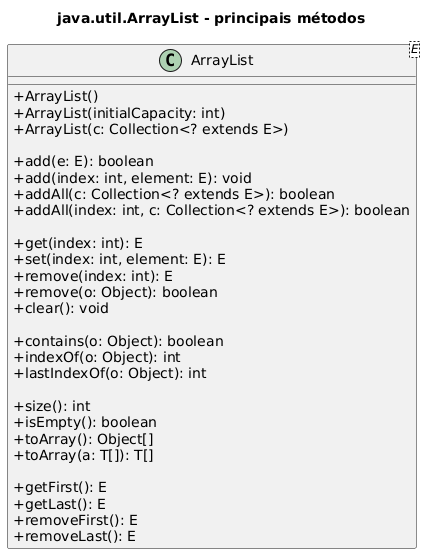This screenshot has height=560, width=428.
Task: Click add(index, element): void method
Action: point(133,178)
